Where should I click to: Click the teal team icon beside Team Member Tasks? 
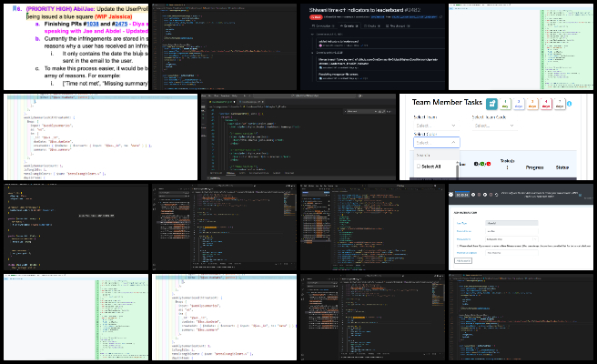(491, 103)
